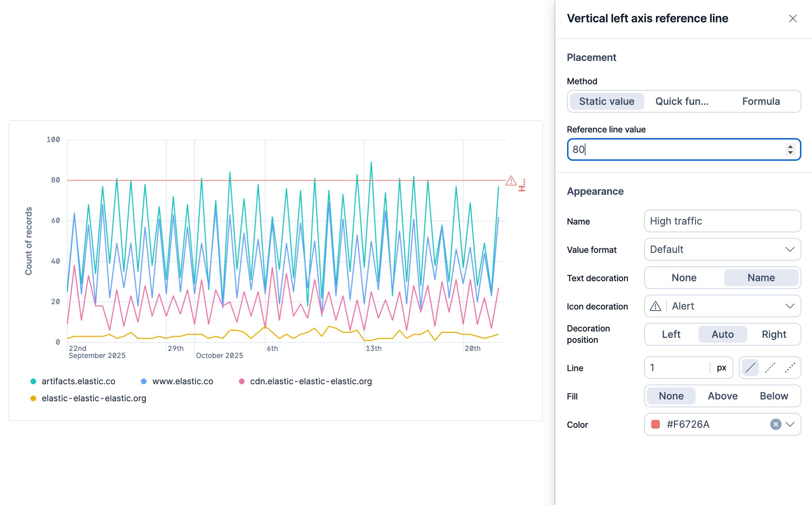Set Decoration position to Left
Image resolution: width=812 pixels, height=505 pixels.
tap(671, 334)
